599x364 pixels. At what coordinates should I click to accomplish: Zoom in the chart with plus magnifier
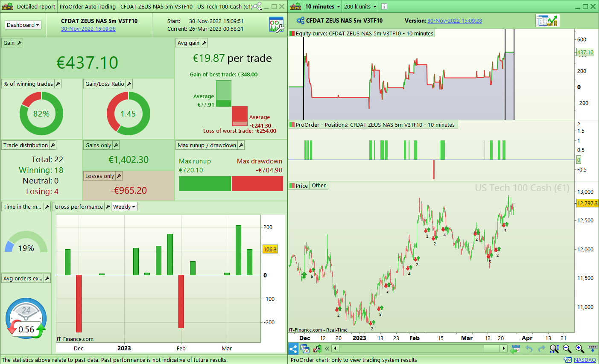580,349
